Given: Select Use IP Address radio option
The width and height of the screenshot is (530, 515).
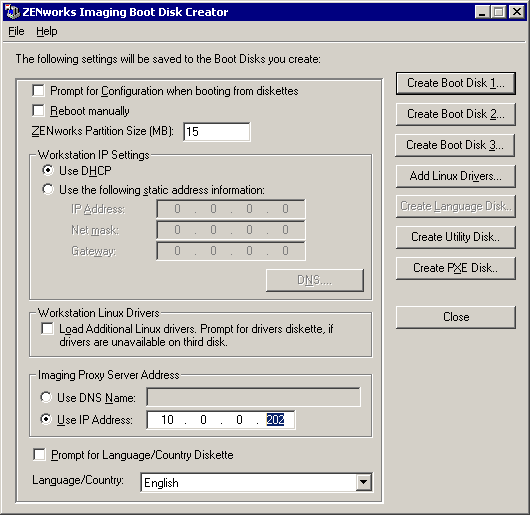Looking at the screenshot, I should [46, 419].
